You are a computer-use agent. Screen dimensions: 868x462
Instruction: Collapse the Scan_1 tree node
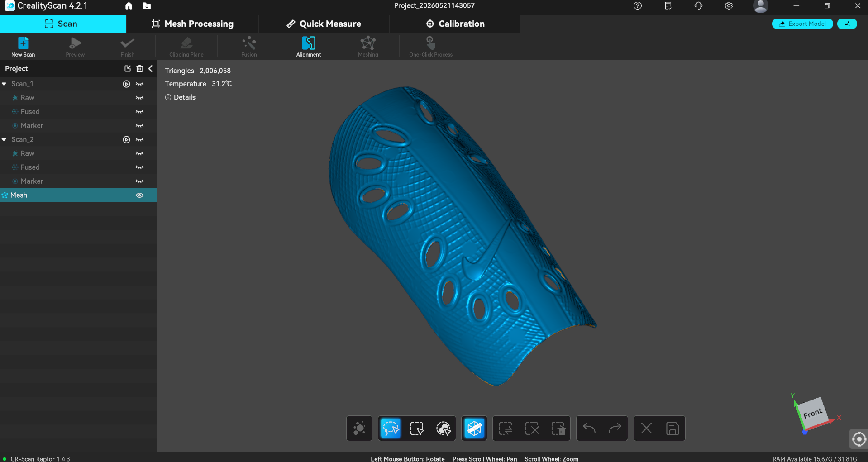pyautogui.click(x=4, y=84)
